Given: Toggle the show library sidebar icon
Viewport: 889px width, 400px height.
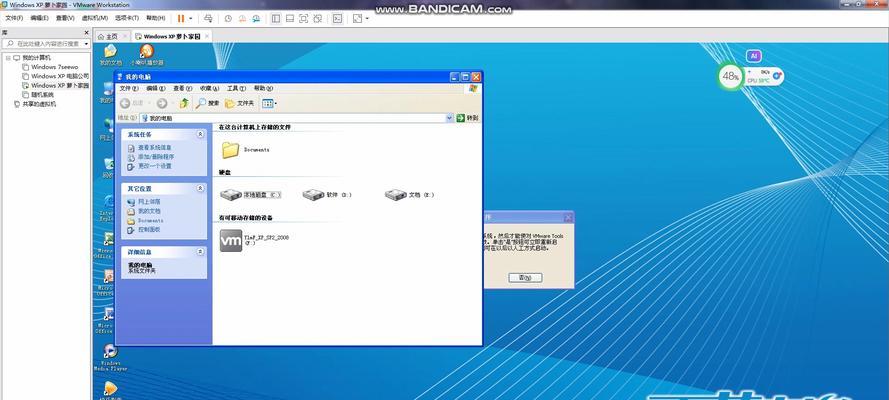Looking at the screenshot, I should pos(276,18).
